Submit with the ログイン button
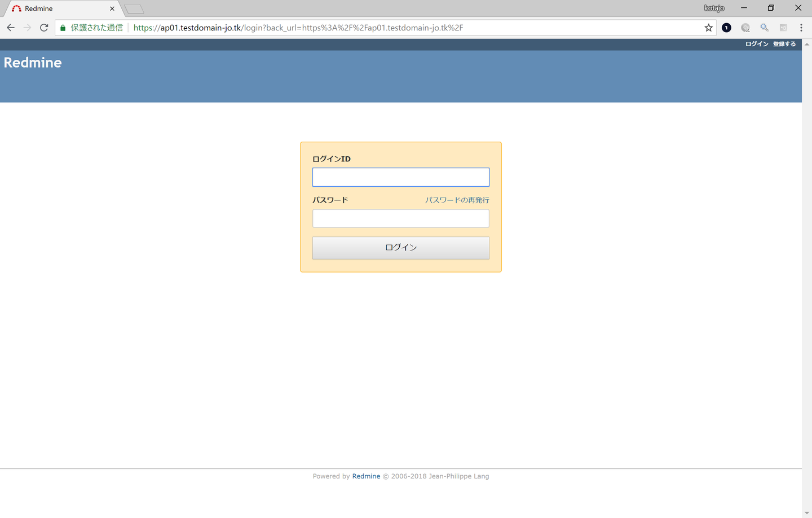 (x=401, y=248)
